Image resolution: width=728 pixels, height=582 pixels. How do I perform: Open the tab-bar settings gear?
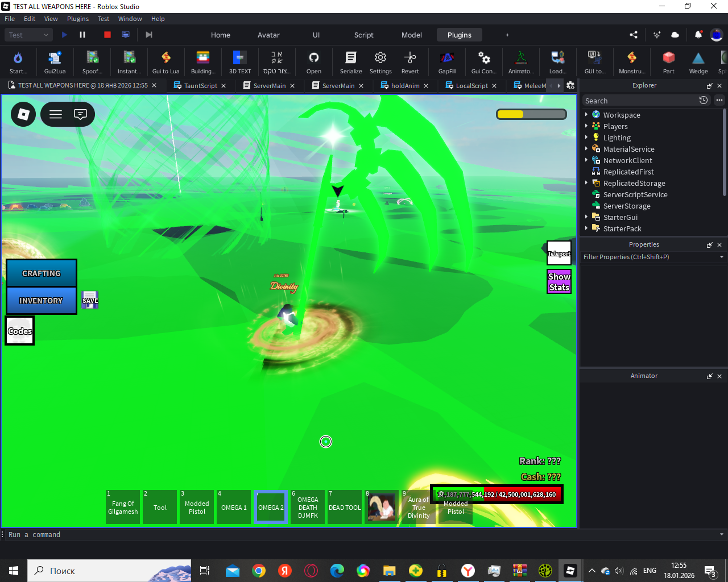570,85
